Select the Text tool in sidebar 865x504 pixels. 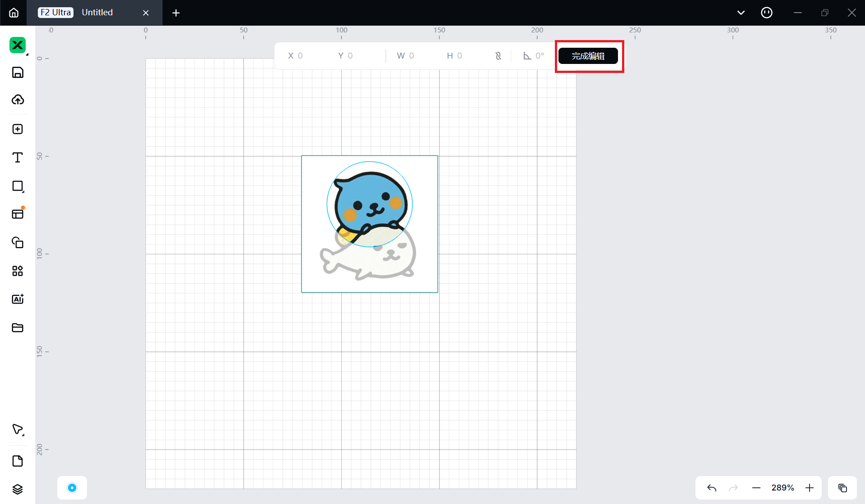18,158
